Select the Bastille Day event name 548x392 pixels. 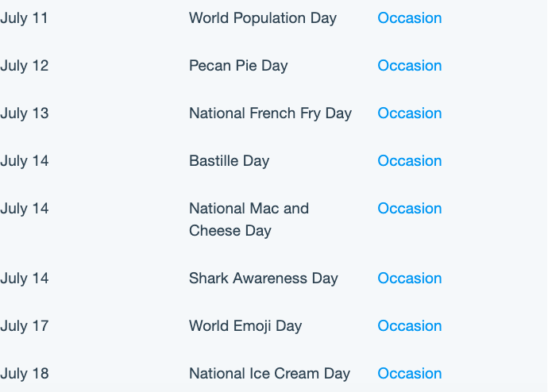click(230, 161)
